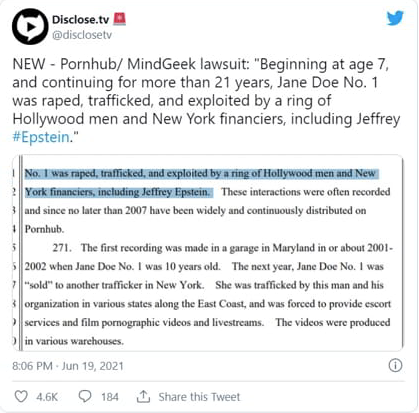Visit the @disclosetv handle
The image size is (419, 413).
[x=82, y=35]
